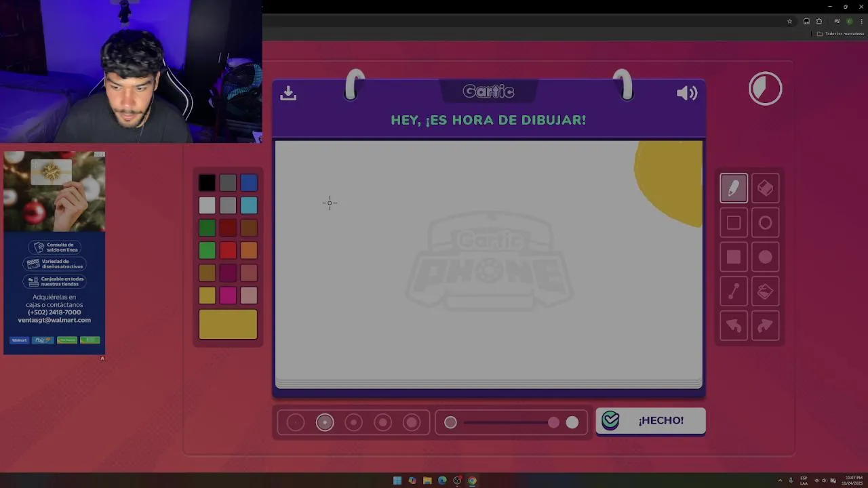Pick the light blue color swatch
This screenshot has width=868, height=488.
(x=249, y=205)
